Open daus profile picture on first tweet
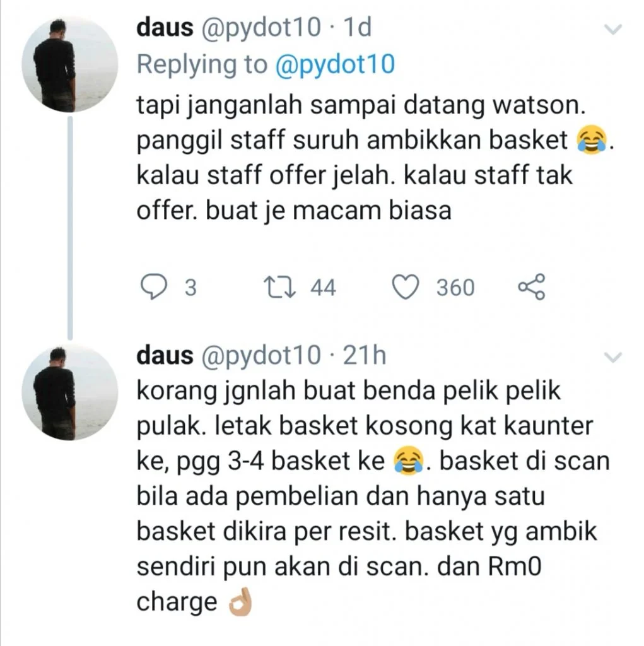644x646 pixels. pyautogui.click(x=69, y=64)
